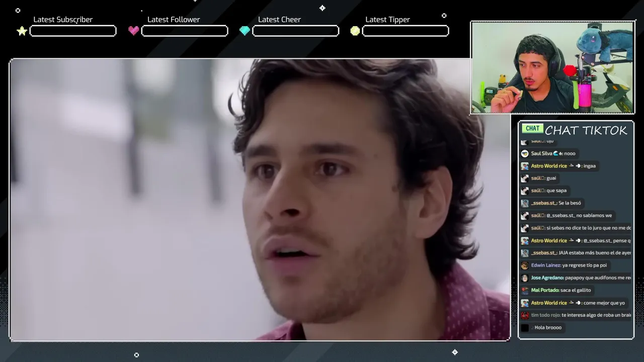Click the pink heart Latest Follower icon
The image size is (644, 362).
(133, 31)
